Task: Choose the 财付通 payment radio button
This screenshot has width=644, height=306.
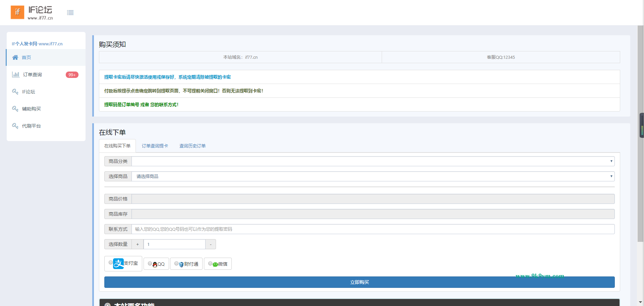Action: (176, 264)
